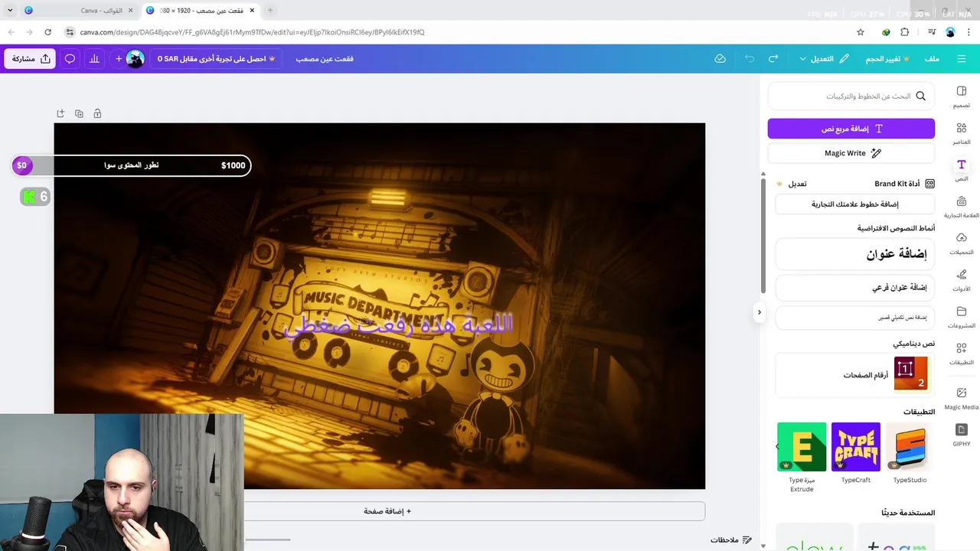Screen dimensions: 980x551
Task: Click the إضافة مربع نص button
Action: [x=851, y=129]
